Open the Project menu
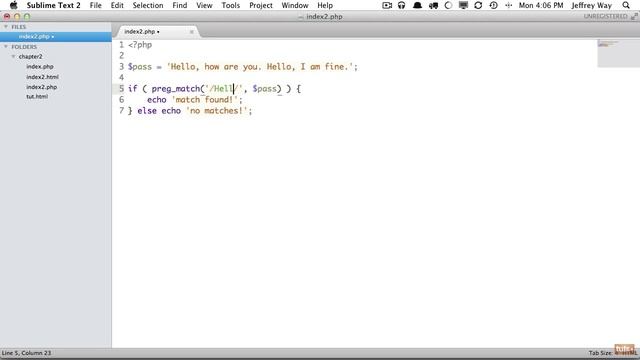Screen dimensions: 640x360 261,5
